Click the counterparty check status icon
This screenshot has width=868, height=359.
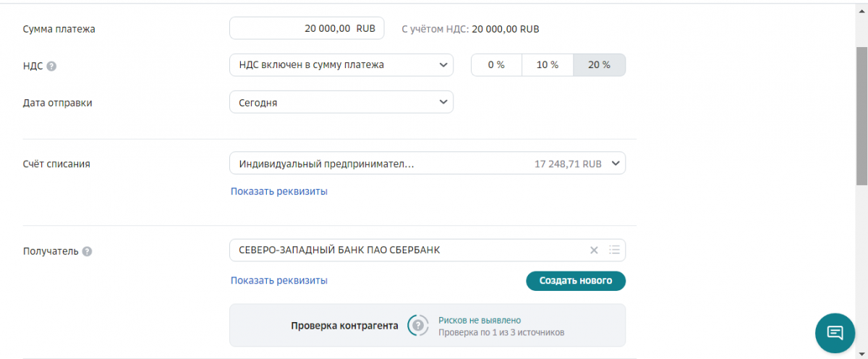[x=417, y=326]
